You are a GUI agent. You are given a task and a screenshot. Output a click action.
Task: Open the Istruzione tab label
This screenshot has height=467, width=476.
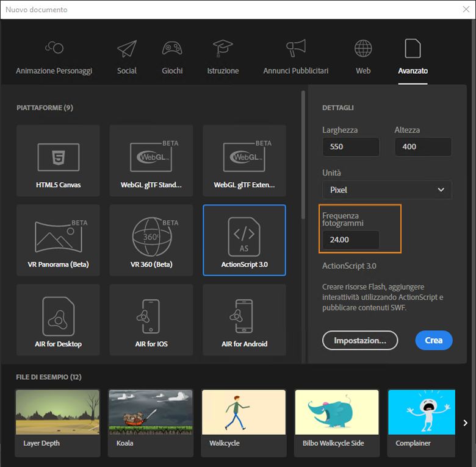(223, 71)
